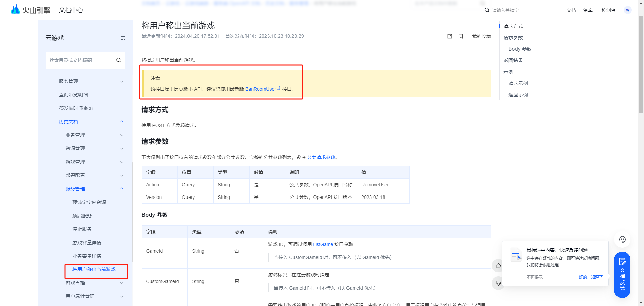This screenshot has width=644, height=306.
Task: Open the 公共请求参数 link
Action: tap(321, 157)
